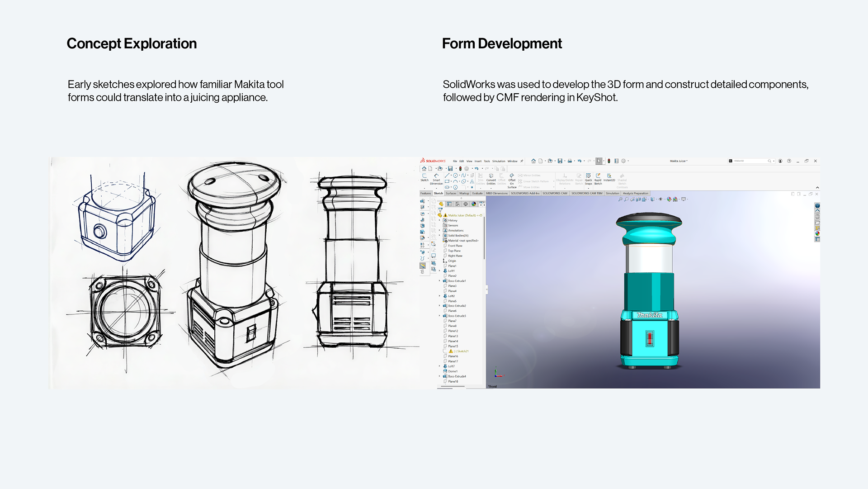868x489 pixels.
Task: Select Sketch21 in the feature tree
Action: pos(462,351)
